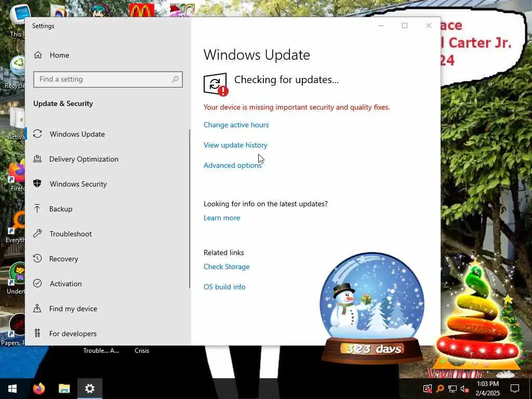Click the Backup upward arrow icon
532x399 pixels.
coord(37,208)
